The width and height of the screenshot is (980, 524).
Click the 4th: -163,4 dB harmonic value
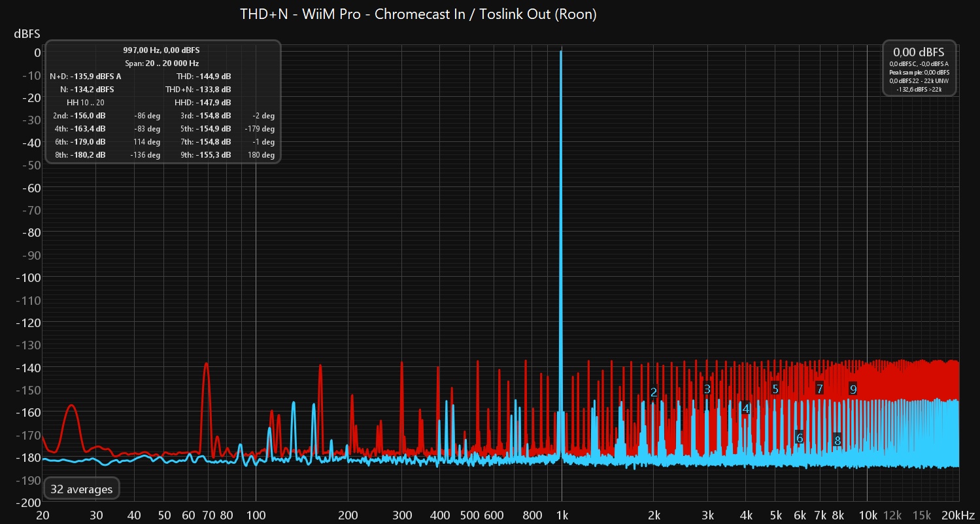coord(80,129)
